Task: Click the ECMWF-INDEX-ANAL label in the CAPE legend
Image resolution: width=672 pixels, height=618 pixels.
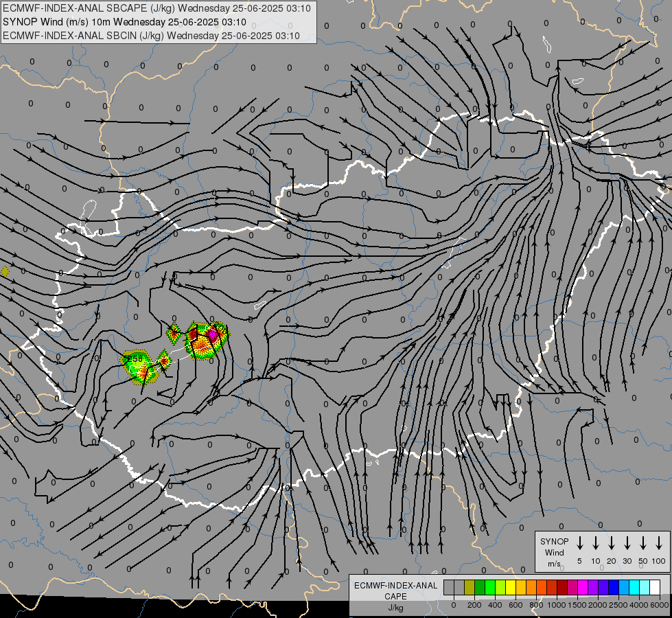Action: pos(395,586)
